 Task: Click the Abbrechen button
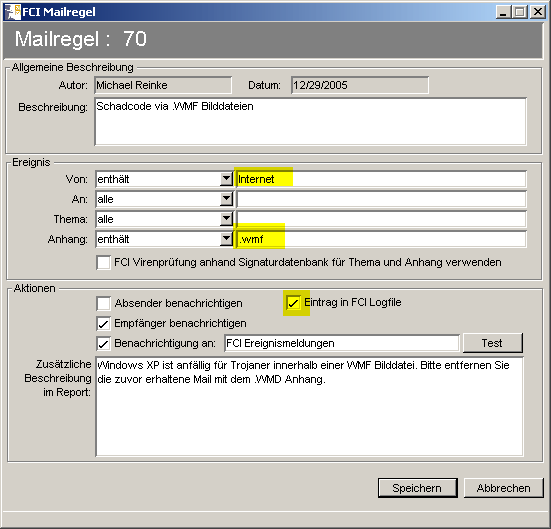[504, 488]
